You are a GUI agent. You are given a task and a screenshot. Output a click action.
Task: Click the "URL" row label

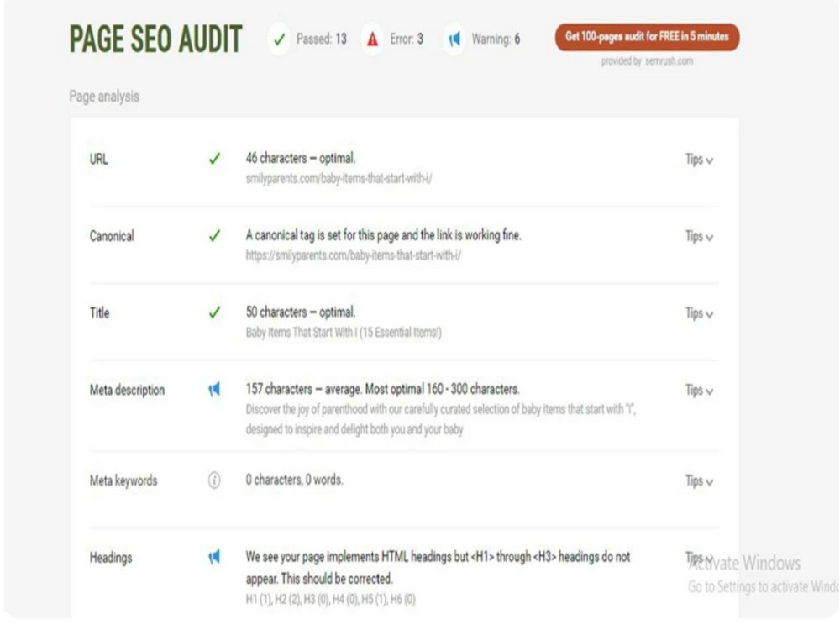tap(98, 159)
